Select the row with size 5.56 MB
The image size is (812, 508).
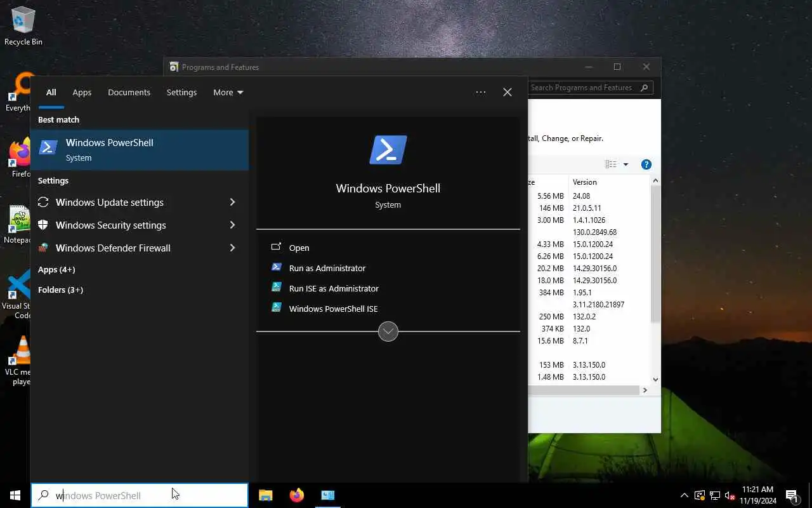pos(589,196)
